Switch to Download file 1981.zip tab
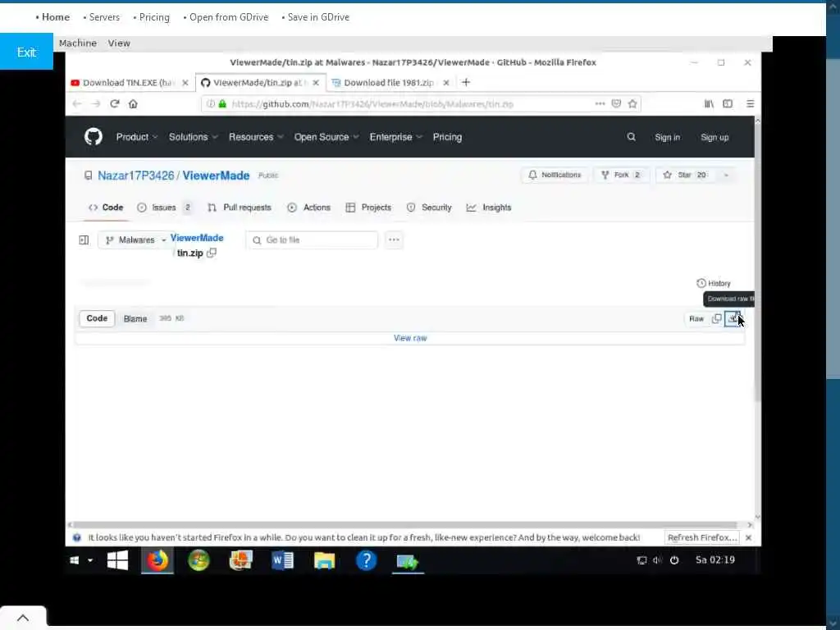This screenshot has width=840, height=630. [390, 83]
